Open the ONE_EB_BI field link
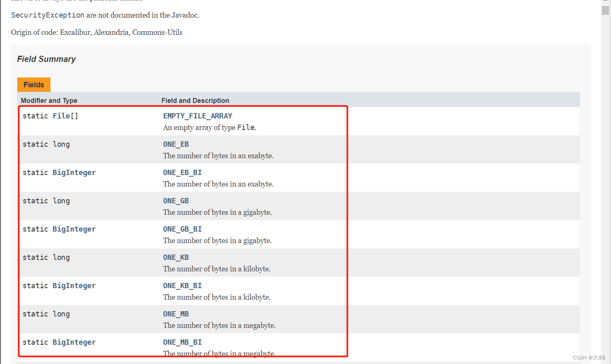 pyautogui.click(x=183, y=173)
